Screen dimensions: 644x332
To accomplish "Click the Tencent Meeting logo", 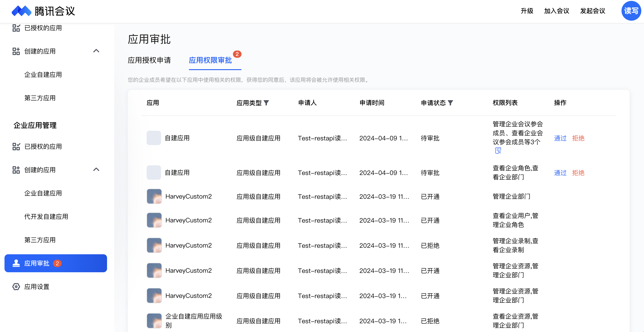I will 43,11.
